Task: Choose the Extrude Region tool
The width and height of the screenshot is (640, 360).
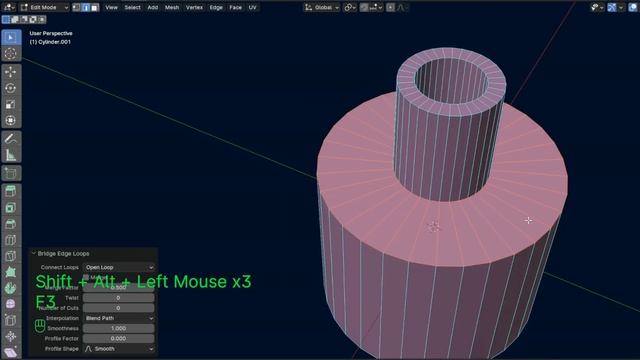Action: pyautogui.click(x=11, y=191)
